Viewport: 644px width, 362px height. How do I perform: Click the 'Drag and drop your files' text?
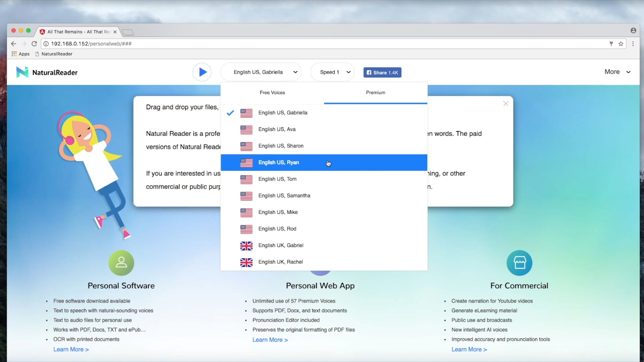pyautogui.click(x=182, y=107)
